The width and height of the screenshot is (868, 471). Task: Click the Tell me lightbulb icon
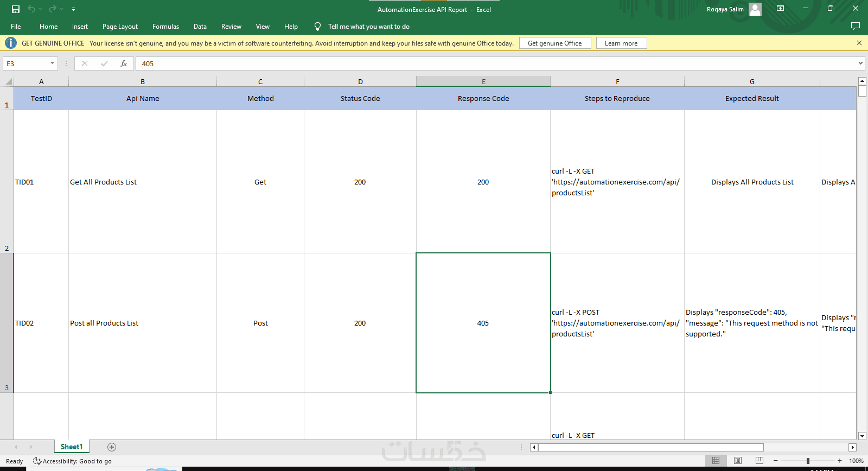tap(317, 27)
